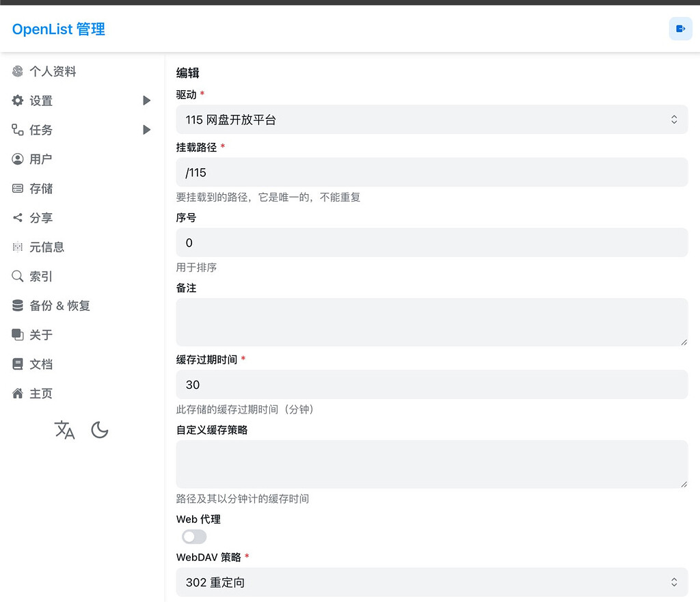
Task: Click the 备注 label
Action: point(186,288)
